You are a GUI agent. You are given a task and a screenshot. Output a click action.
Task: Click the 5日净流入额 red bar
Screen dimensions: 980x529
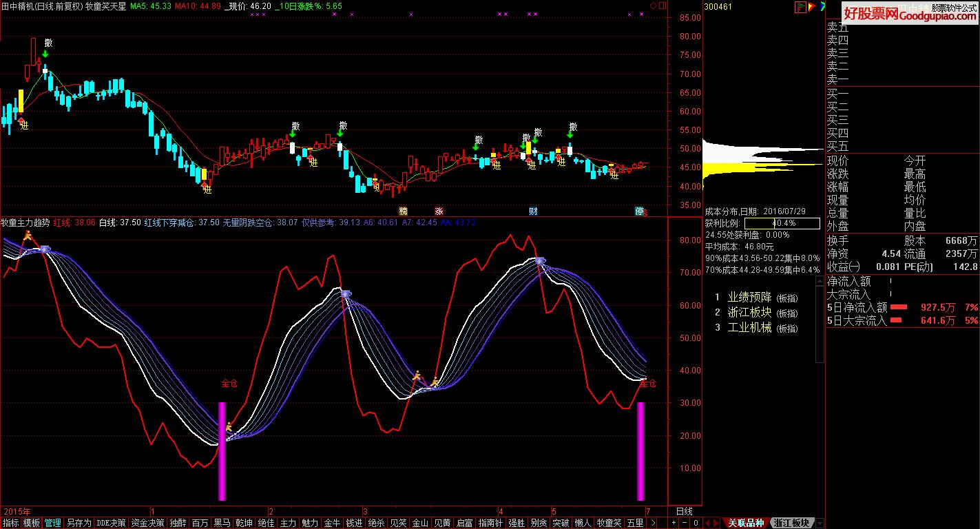tap(899, 307)
